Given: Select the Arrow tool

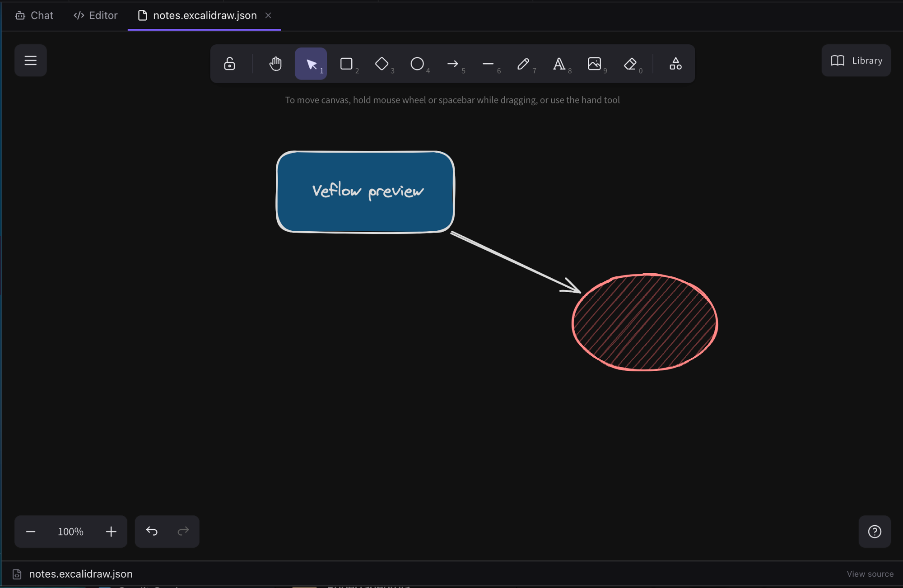Looking at the screenshot, I should (x=453, y=64).
